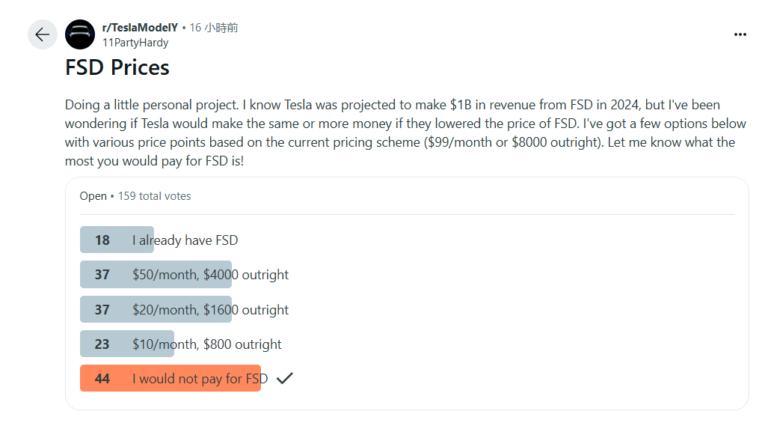Viewport: 768px width, 426px height.
Task: Pick the "$20/month, $1600 outright" poll option
Action: [x=210, y=309]
